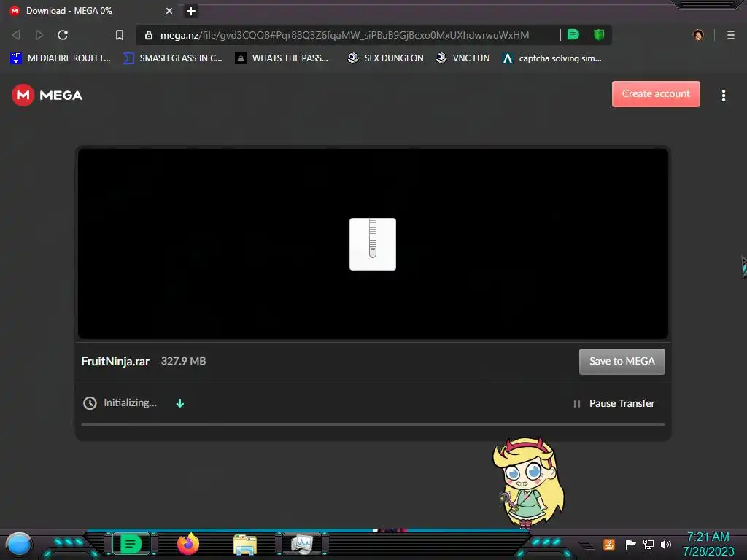This screenshot has width=747, height=560.
Task: Click the Star Butterfly desktop mascot
Action: (528, 482)
